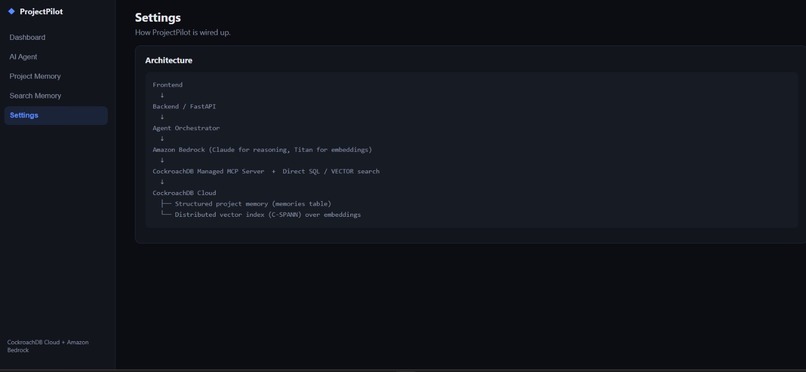Select the Settings sidebar item
The height and width of the screenshot is (372, 806).
pyautogui.click(x=56, y=116)
